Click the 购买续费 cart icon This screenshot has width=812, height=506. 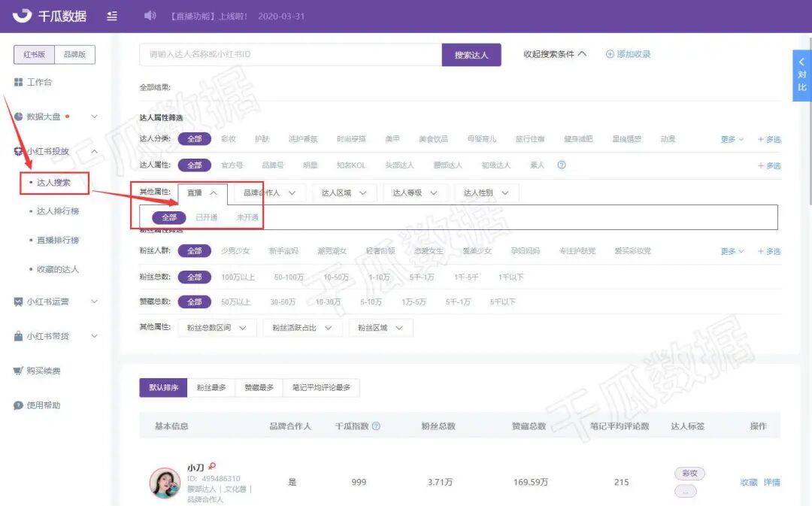[x=19, y=371]
